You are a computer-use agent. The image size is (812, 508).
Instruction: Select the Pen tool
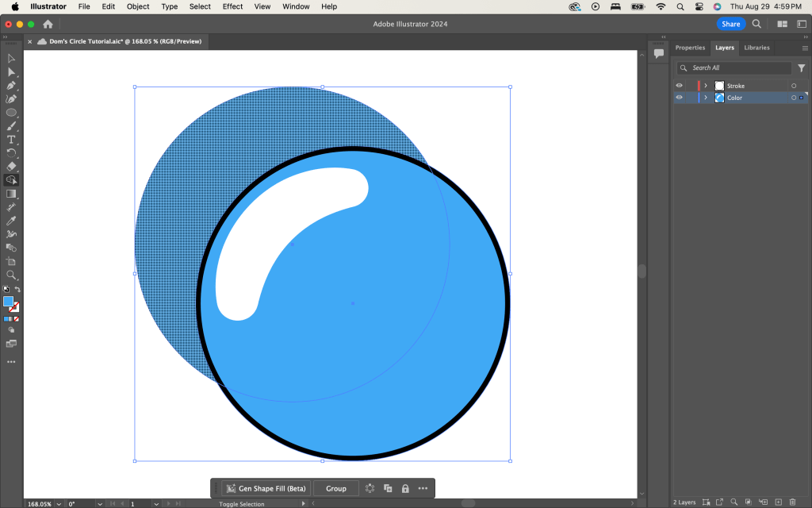pos(11,85)
